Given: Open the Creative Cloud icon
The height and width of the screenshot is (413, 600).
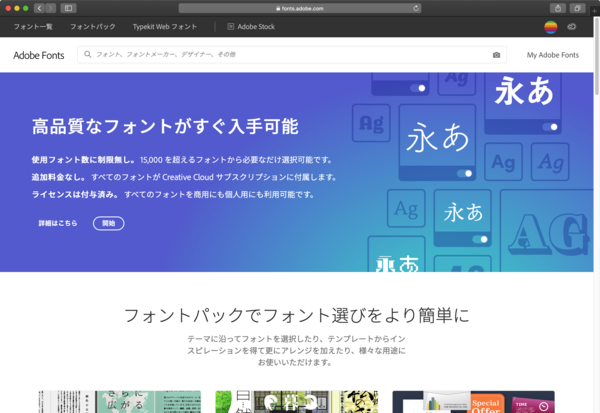Looking at the screenshot, I should [x=572, y=26].
